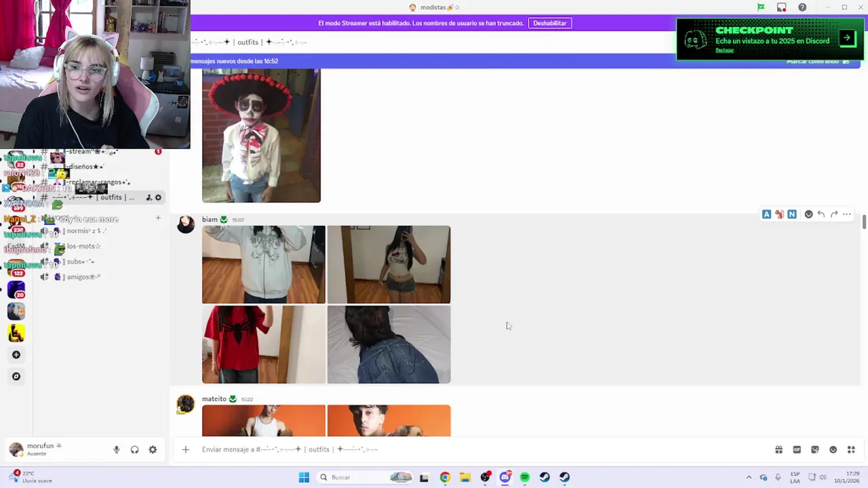Screen dimensions: 868x488
Task: Open the emoji picker in message bar
Action: 833,449
